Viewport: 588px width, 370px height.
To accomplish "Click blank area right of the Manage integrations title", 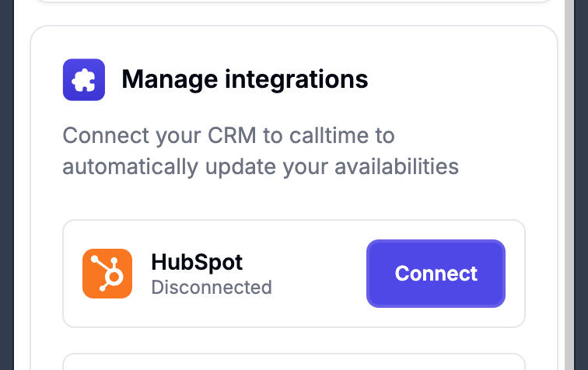I will [x=451, y=79].
